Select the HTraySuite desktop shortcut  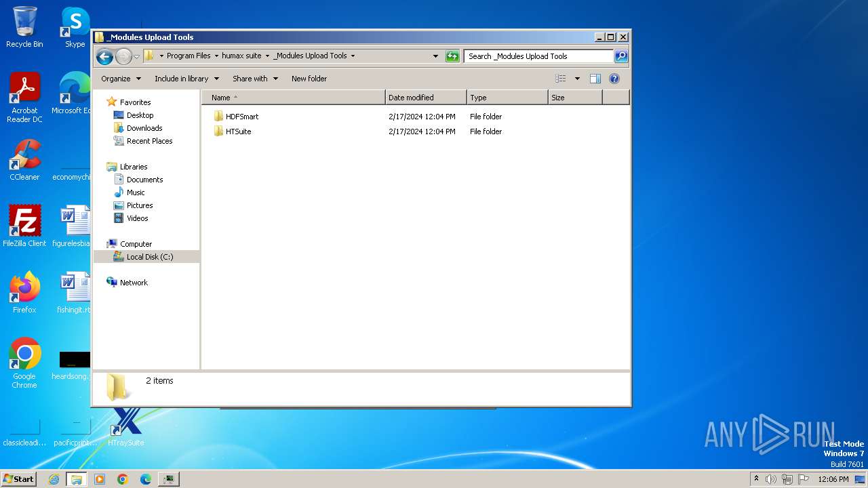point(126,427)
